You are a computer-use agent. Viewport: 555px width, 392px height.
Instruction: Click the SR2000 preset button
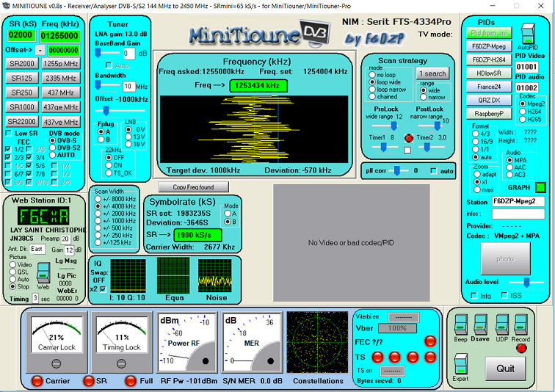pyautogui.click(x=22, y=64)
